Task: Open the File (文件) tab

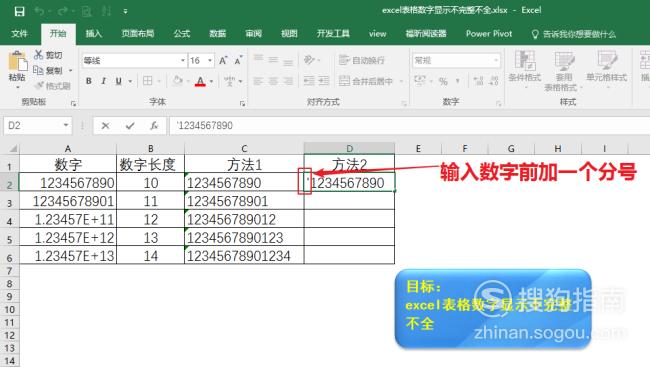Action: tap(19, 34)
